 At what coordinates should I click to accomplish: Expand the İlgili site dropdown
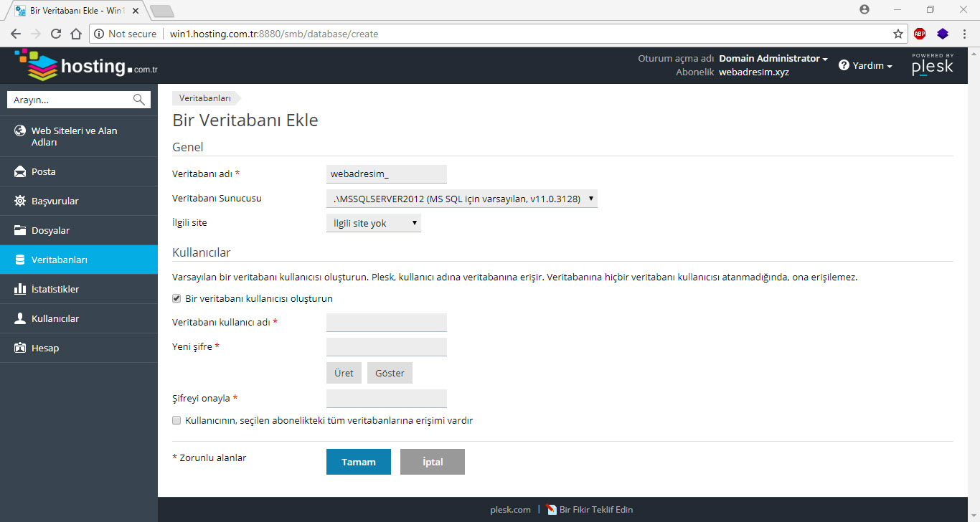[373, 222]
